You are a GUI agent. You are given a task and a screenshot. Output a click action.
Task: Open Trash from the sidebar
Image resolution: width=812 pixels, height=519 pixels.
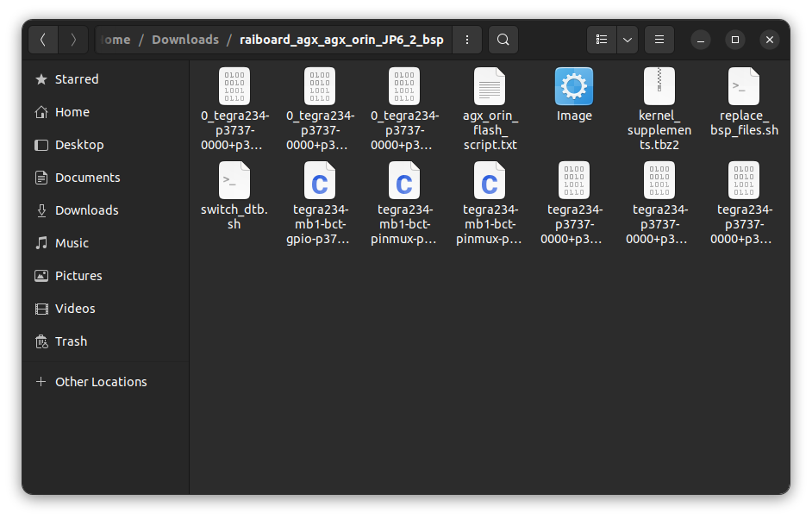tap(106, 341)
